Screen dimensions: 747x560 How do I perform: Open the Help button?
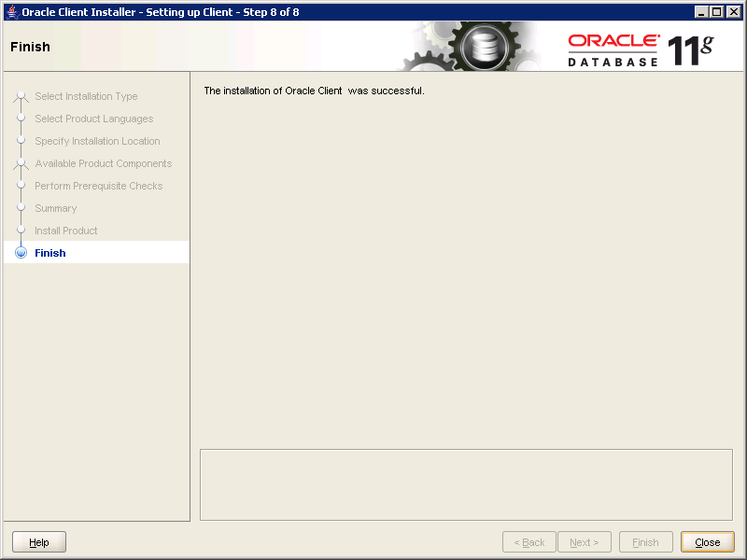coord(39,542)
